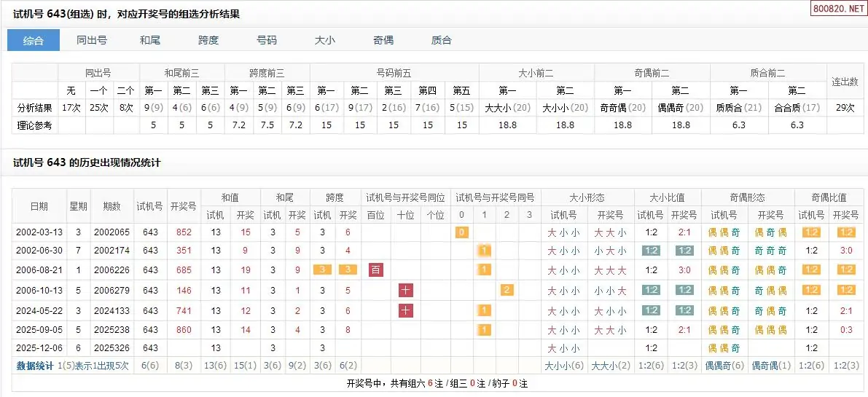Click winning number 852 in the first row

(184, 232)
